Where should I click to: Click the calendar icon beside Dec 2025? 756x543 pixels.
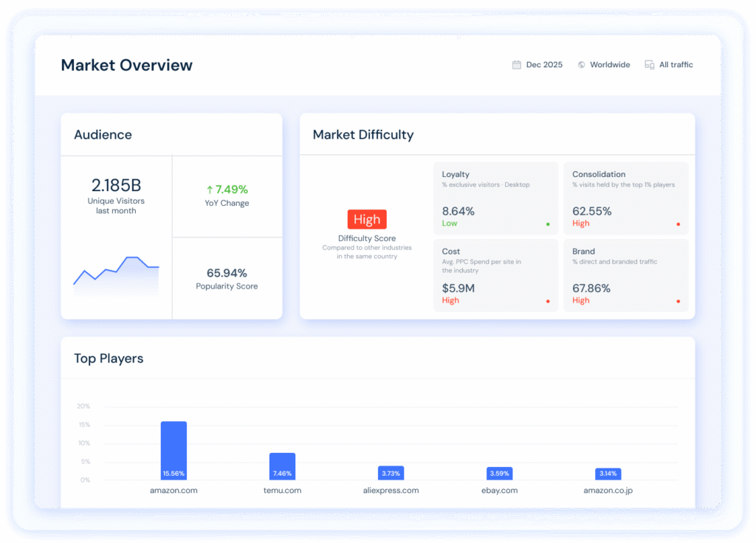[517, 65]
